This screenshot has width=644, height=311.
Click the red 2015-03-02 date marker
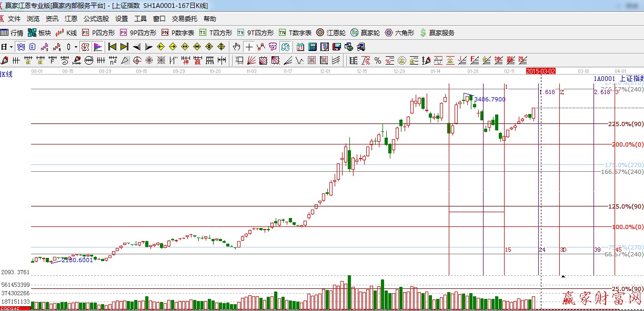(541, 70)
